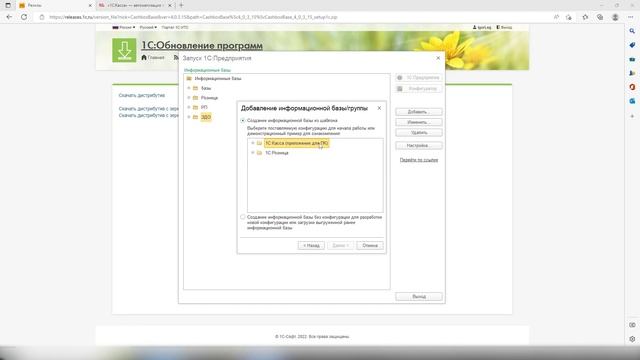Open the Русский language dropdown
Screen dimensions: 640x360
tap(148, 27)
